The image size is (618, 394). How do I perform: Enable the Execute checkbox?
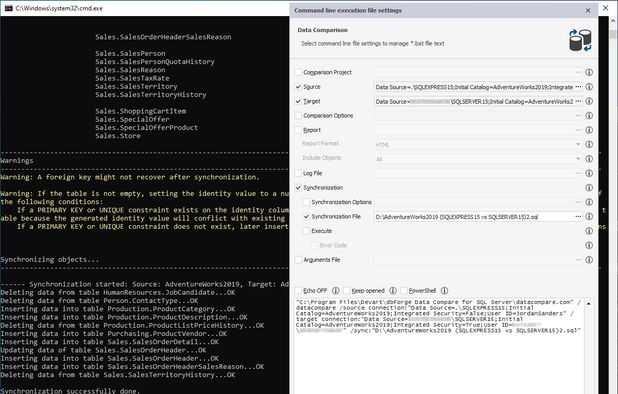point(306,231)
